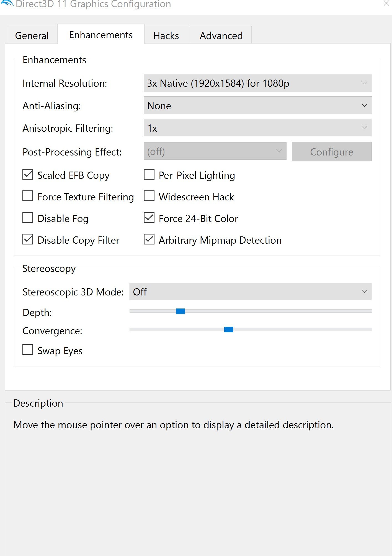The height and width of the screenshot is (556, 392).
Task: Click the description help text
Action: (x=174, y=425)
